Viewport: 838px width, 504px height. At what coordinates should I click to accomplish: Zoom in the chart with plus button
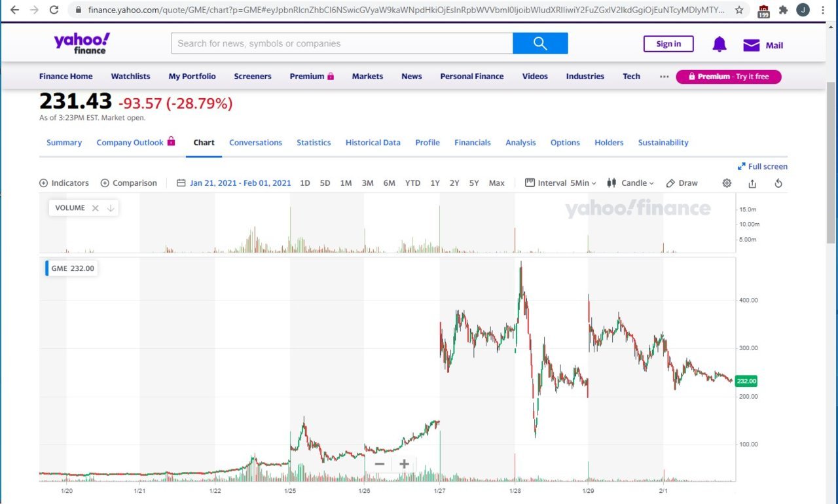tap(404, 464)
